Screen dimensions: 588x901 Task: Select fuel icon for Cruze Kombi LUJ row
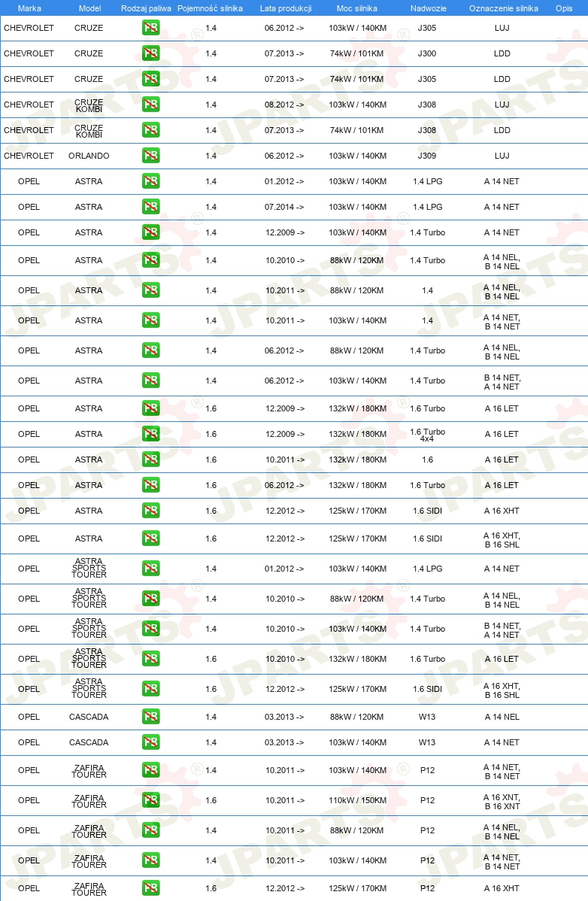pyautogui.click(x=151, y=105)
